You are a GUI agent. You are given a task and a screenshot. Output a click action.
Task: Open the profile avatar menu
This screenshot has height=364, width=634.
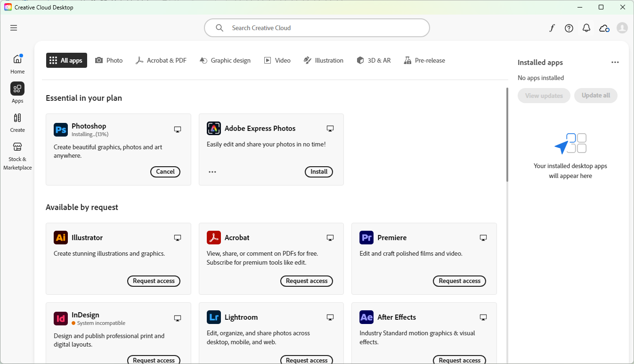coord(622,28)
